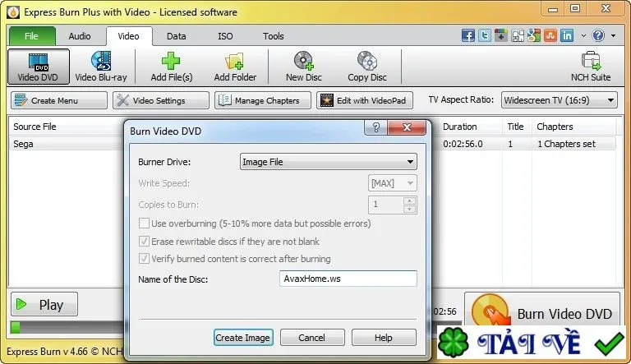
Task: Open the NCH Suite toolbox
Action: pos(591,67)
